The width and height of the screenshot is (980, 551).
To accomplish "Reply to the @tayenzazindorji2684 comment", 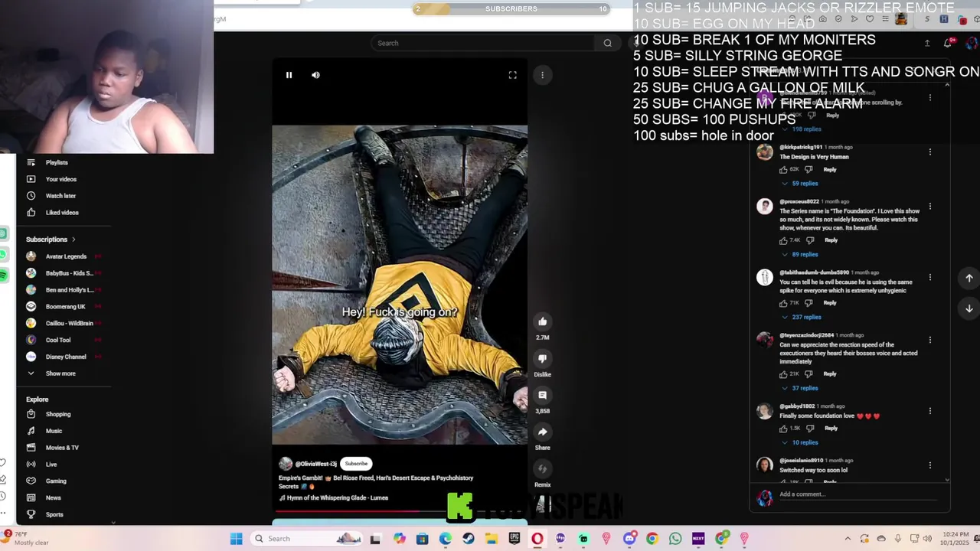I will [x=830, y=374].
